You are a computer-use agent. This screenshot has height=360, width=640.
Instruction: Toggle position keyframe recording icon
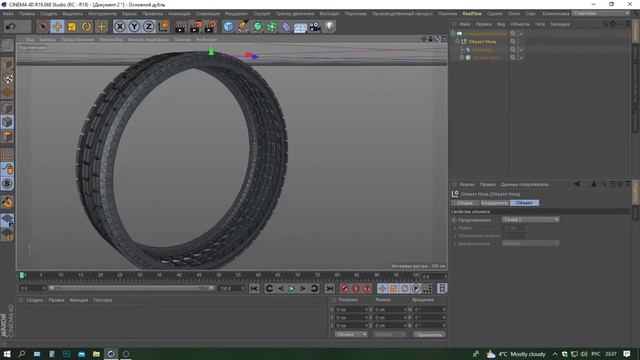[x=382, y=289]
